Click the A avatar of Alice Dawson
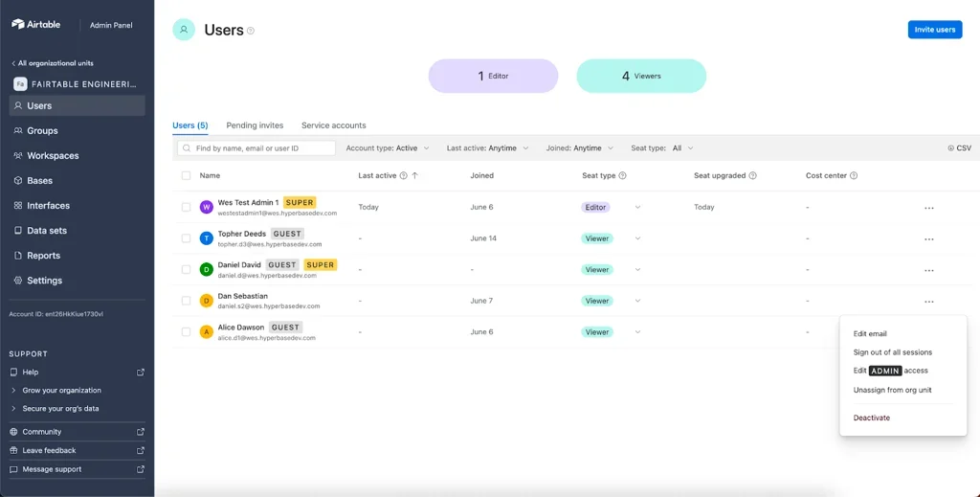The height and width of the screenshot is (497, 980). pyautogui.click(x=207, y=332)
